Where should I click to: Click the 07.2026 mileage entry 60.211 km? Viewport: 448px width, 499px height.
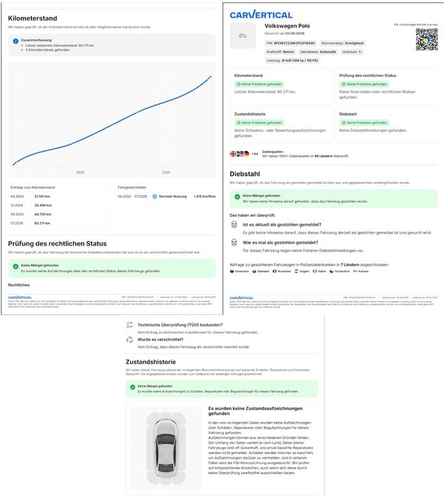pos(42,224)
